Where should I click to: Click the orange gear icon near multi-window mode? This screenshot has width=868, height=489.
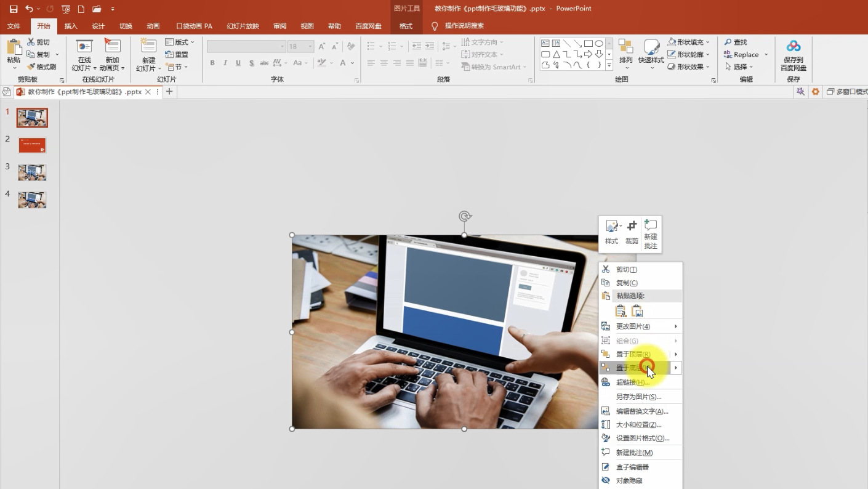coord(816,92)
